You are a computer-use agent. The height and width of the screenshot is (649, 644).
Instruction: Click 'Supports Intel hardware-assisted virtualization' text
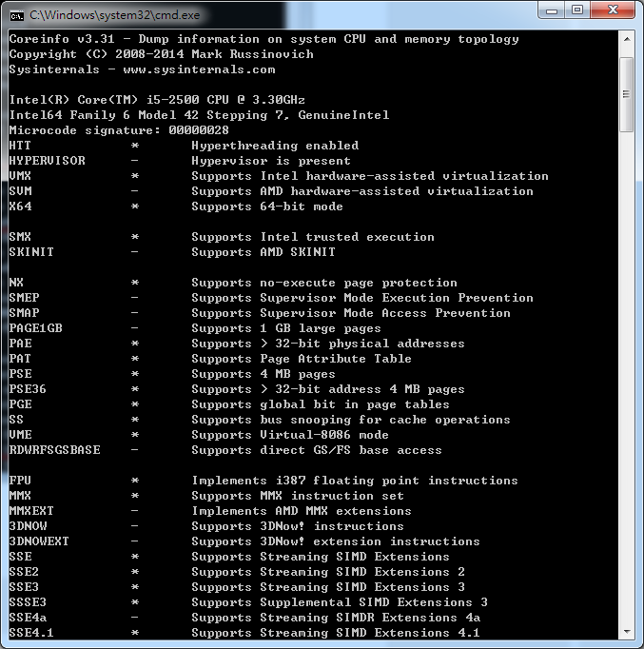370,176
